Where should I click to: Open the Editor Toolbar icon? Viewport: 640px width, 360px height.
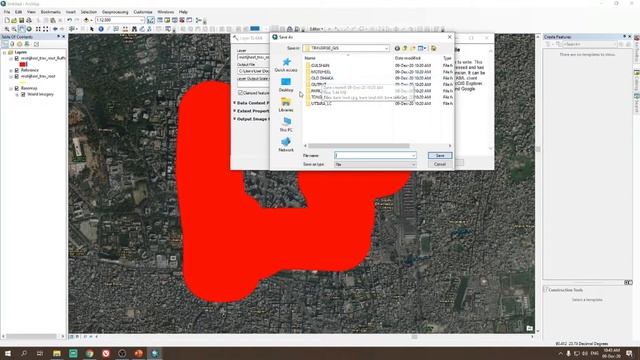point(151,20)
